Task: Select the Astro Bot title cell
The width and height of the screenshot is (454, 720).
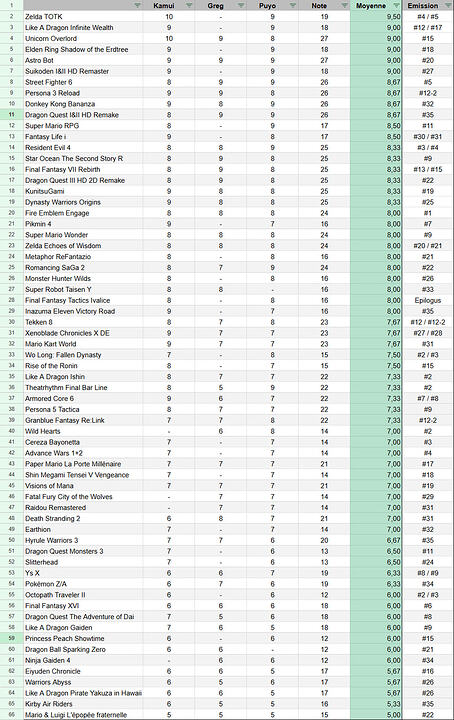Action: tap(83, 60)
